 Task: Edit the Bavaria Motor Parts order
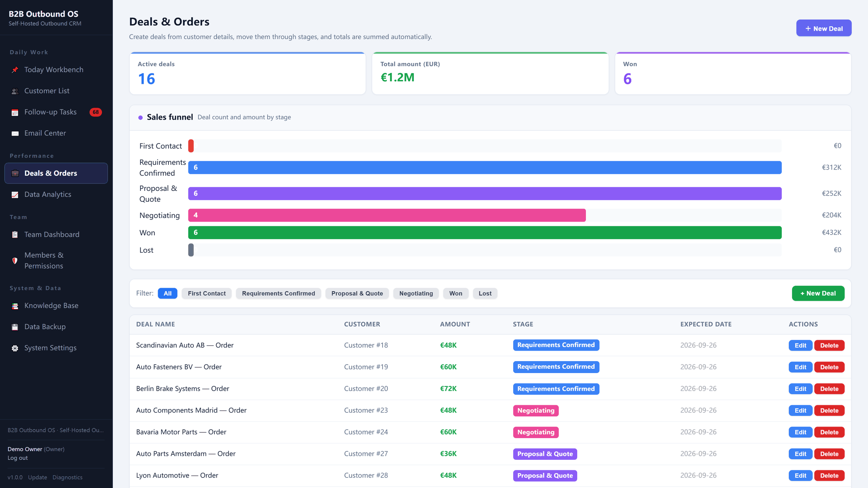800,432
